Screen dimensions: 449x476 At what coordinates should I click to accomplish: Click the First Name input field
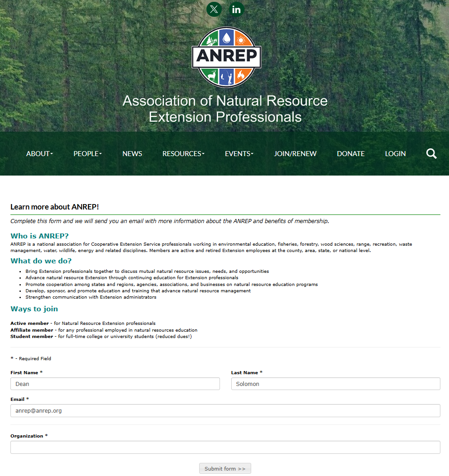[x=115, y=384]
